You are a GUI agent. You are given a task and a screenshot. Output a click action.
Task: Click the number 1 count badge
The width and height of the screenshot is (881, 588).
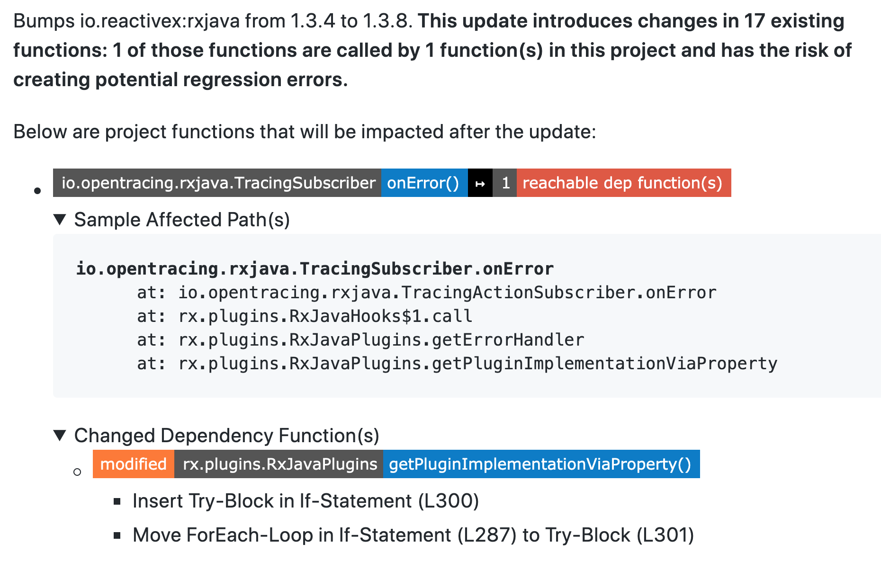505,183
